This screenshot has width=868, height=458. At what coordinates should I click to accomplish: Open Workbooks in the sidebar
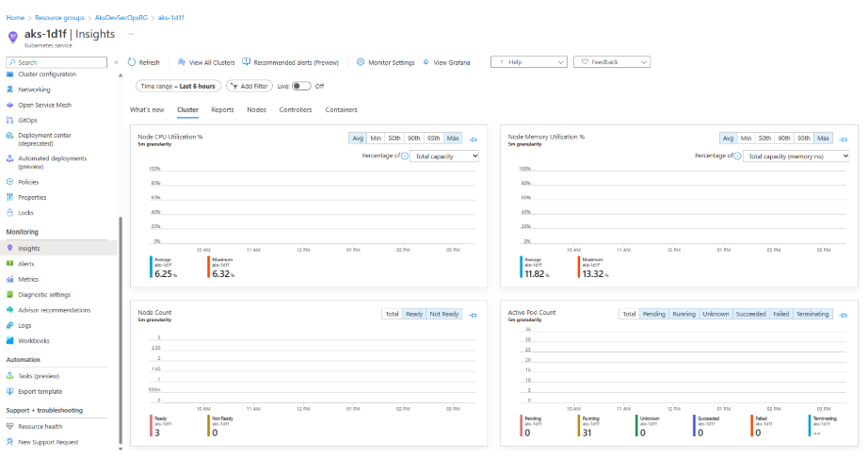(x=34, y=340)
